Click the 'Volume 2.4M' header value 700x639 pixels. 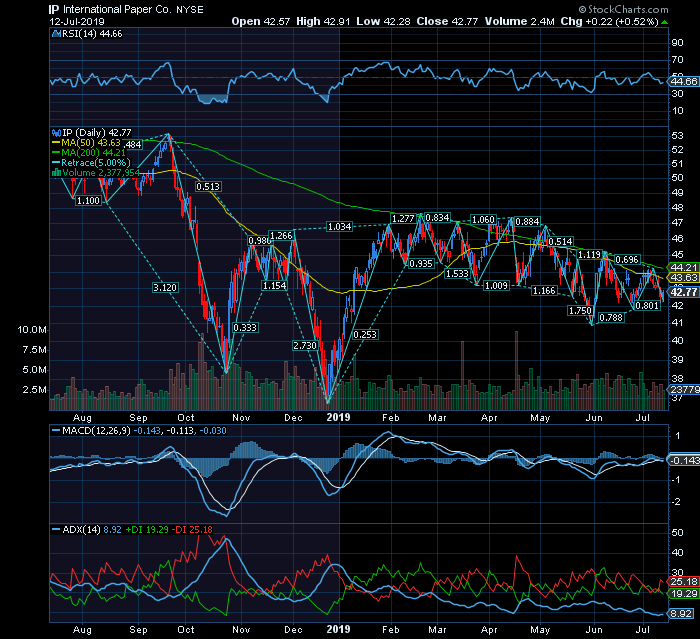click(520, 21)
